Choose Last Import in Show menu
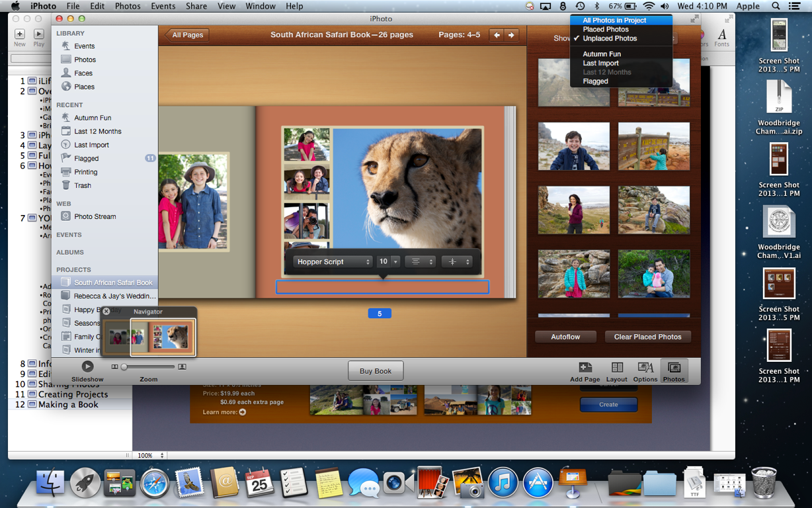Screen dimensions: 812x508 [x=621, y=63]
